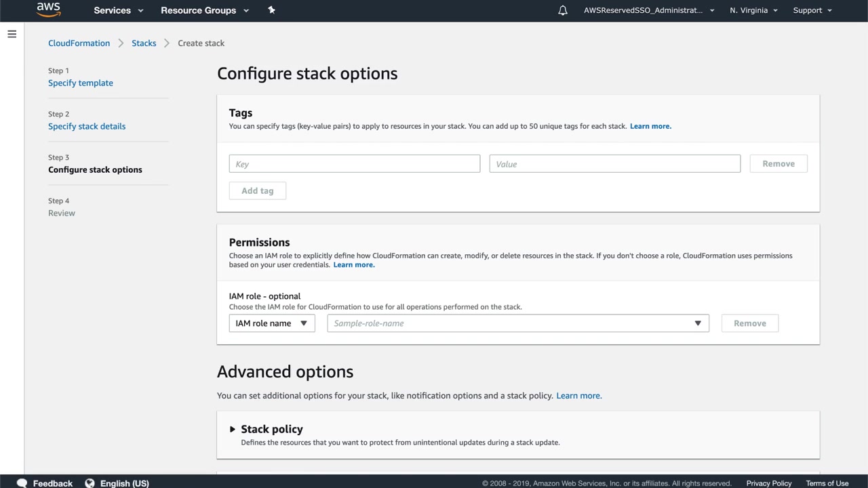Click the Add tag button
868x488 pixels.
pyautogui.click(x=258, y=191)
